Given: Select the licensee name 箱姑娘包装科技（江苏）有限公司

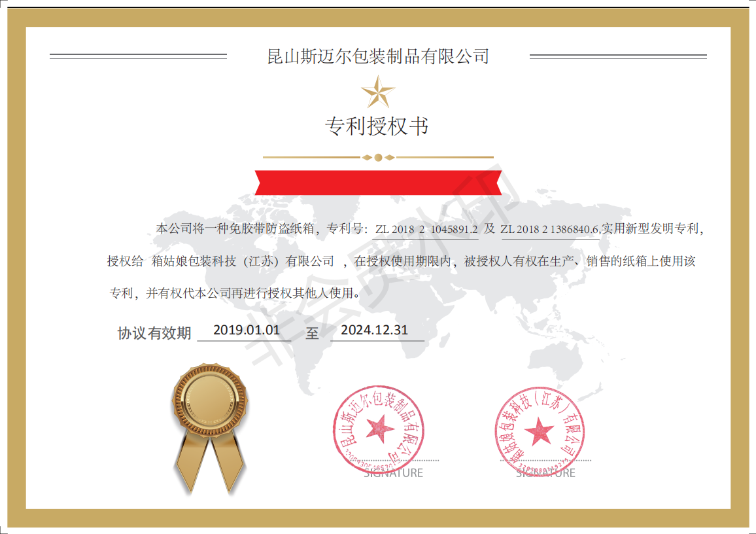Looking at the screenshot, I should click(x=243, y=261).
